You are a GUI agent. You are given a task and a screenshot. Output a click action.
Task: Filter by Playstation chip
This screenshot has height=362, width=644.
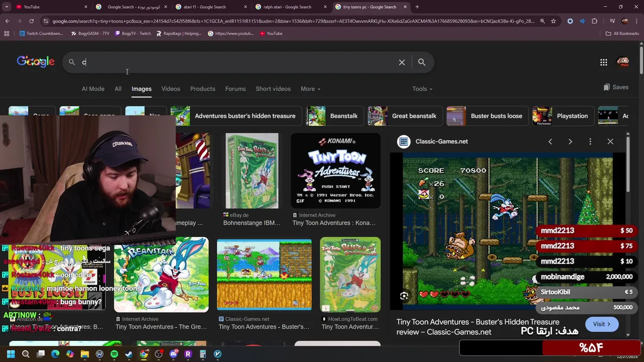563,116
